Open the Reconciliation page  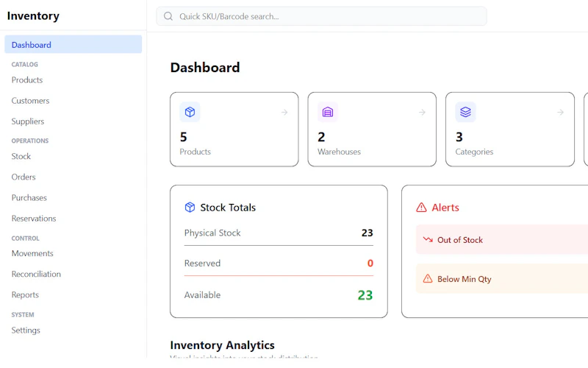[x=36, y=274]
